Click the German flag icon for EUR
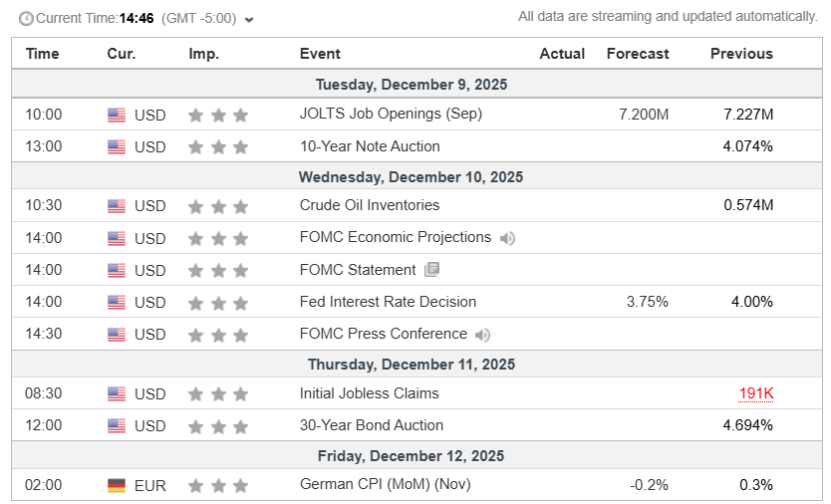The height and width of the screenshot is (504, 831). click(x=117, y=486)
